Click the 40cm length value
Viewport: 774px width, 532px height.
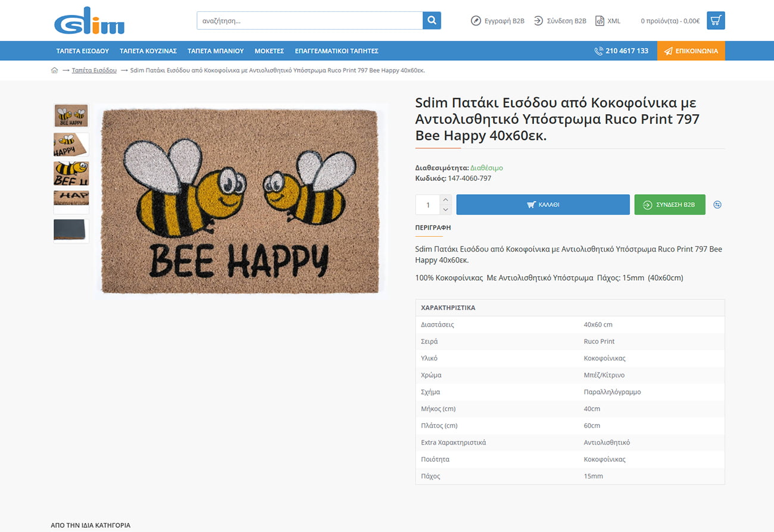tap(592, 409)
